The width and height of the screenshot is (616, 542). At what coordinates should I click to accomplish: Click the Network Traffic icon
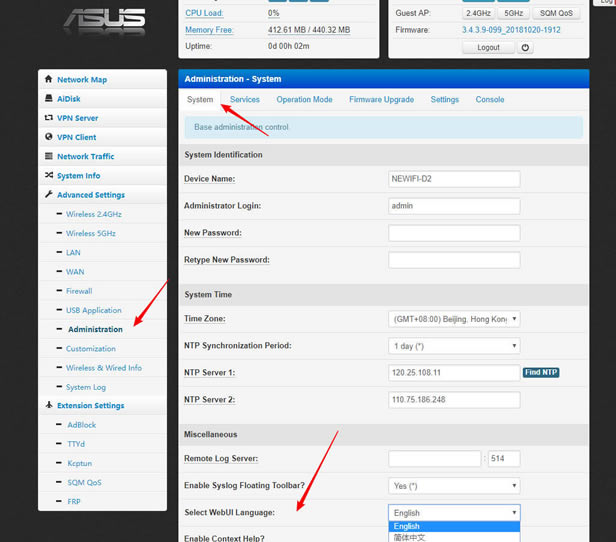(48, 157)
